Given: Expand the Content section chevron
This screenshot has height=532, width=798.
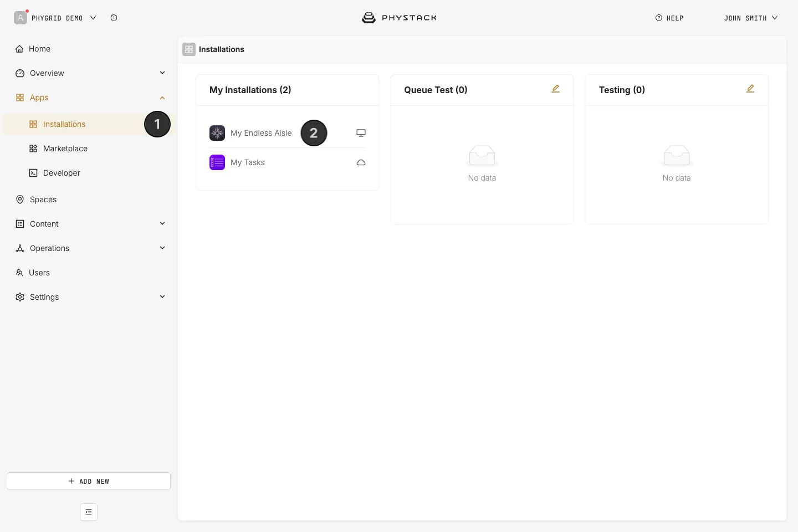Looking at the screenshot, I should [x=162, y=223].
